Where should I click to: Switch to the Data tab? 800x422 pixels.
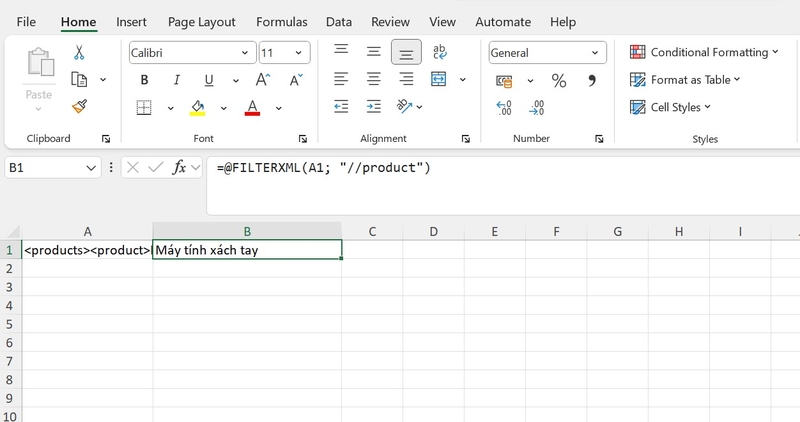(x=339, y=22)
